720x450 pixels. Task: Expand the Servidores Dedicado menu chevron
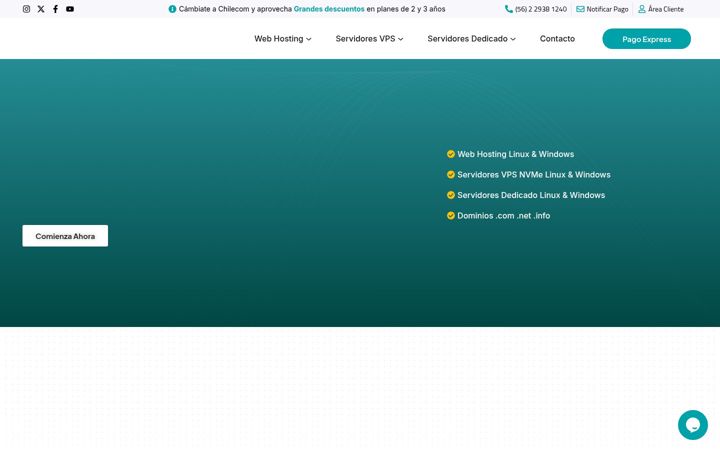513,39
